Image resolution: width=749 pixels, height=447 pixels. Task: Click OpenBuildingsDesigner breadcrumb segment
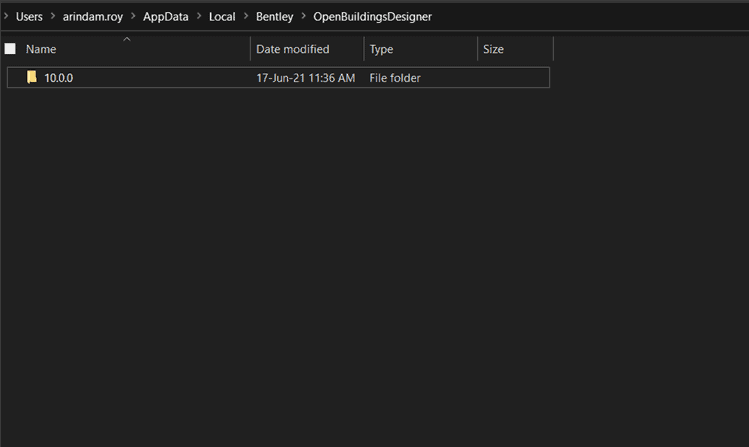372,17
